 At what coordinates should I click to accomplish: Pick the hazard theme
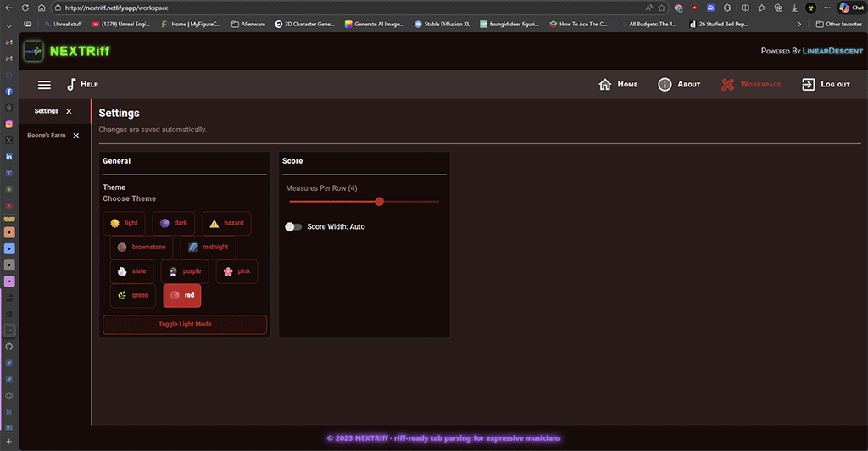coord(226,223)
